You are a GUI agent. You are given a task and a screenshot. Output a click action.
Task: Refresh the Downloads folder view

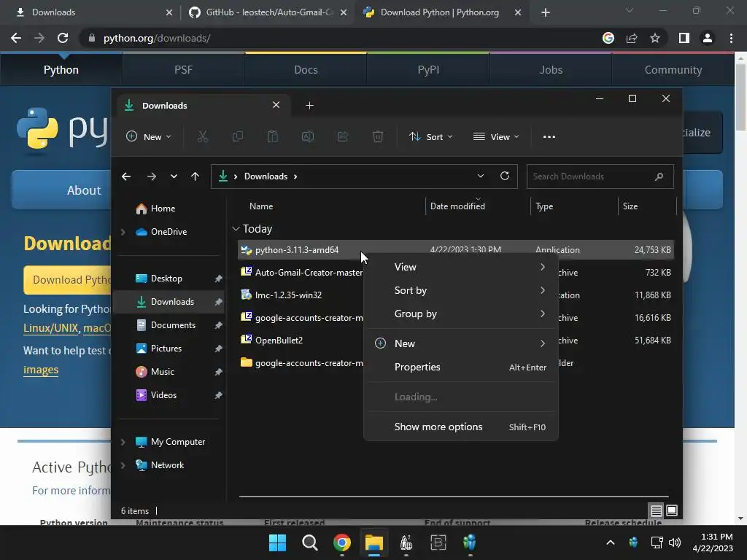(505, 176)
